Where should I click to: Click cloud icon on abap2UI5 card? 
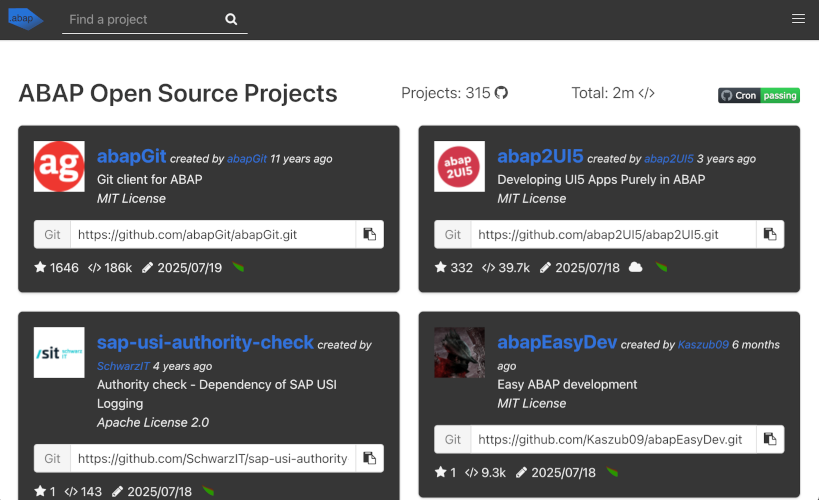636,268
